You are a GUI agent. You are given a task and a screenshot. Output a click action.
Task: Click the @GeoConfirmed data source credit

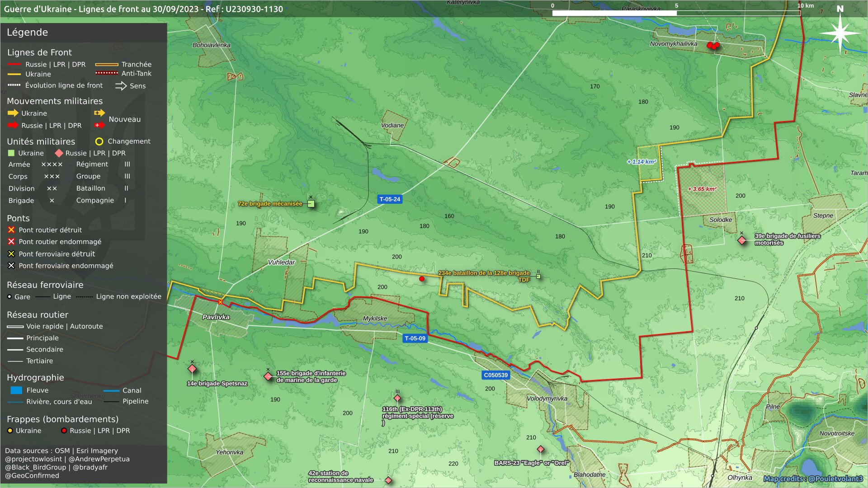pos(32,475)
